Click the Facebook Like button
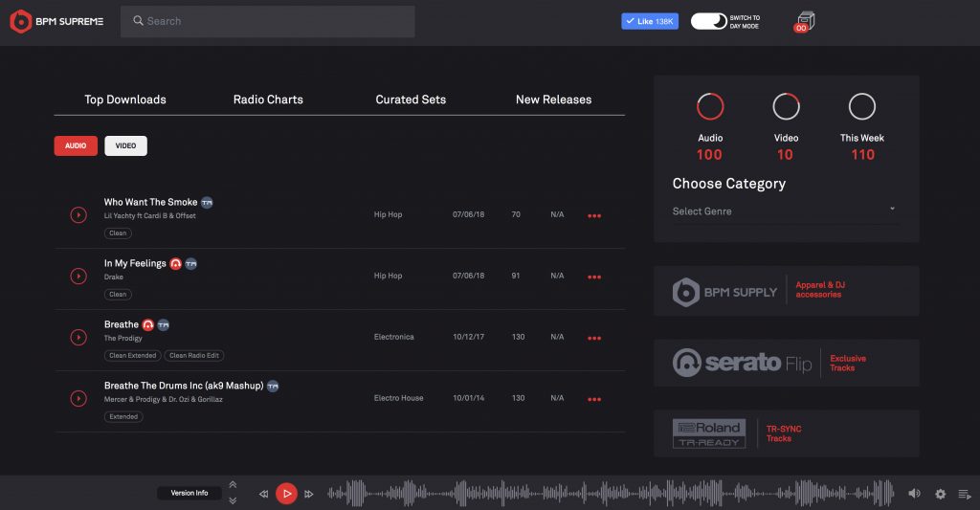This screenshot has height=510, width=980. 650,21
